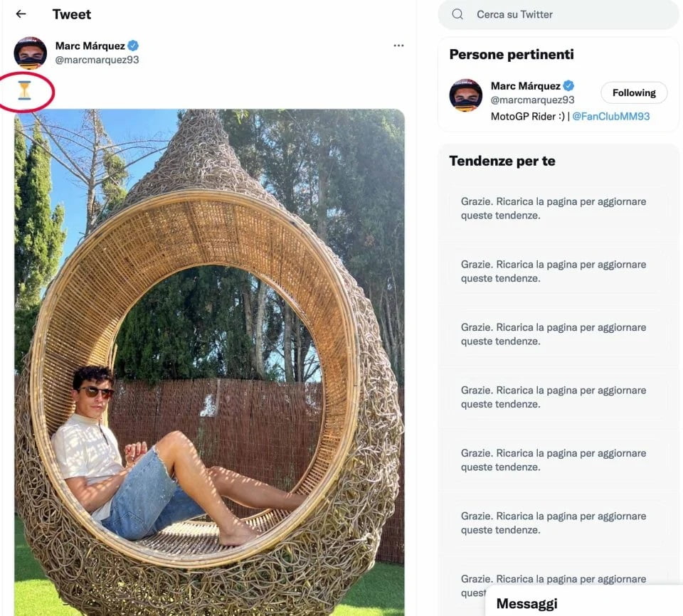
Task: Click the first trend reload message
Action: tap(554, 208)
